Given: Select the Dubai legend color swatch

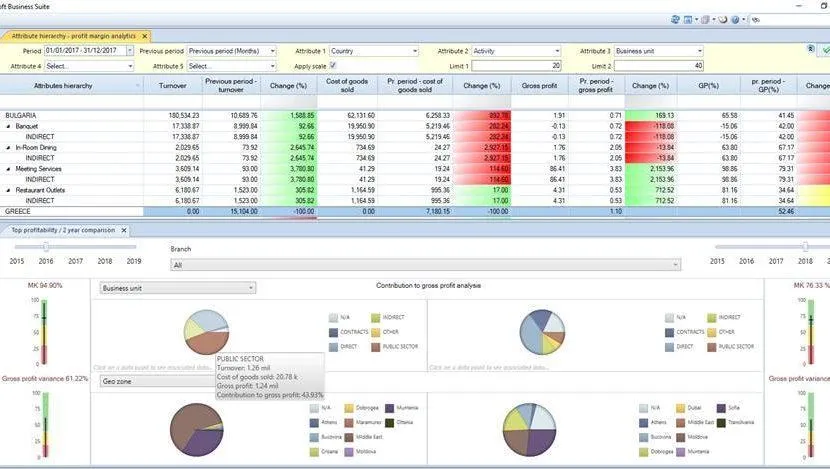Looking at the screenshot, I should coord(680,408).
